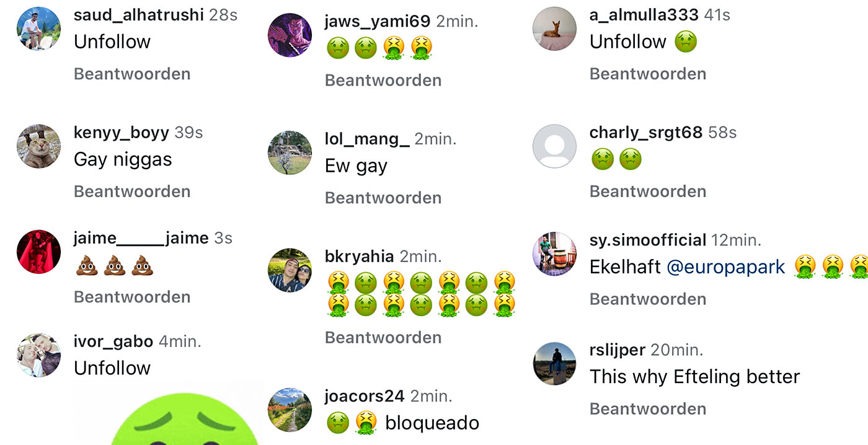
Task: Open saud_alhatrushi's profile picture
Action: pyautogui.click(x=38, y=29)
